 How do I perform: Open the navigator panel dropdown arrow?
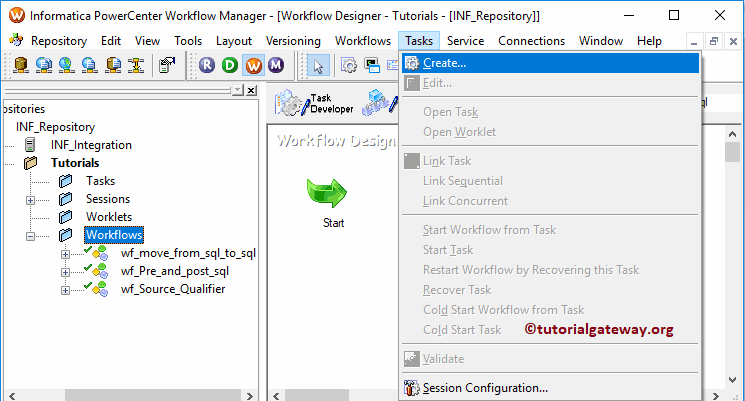pos(238,90)
